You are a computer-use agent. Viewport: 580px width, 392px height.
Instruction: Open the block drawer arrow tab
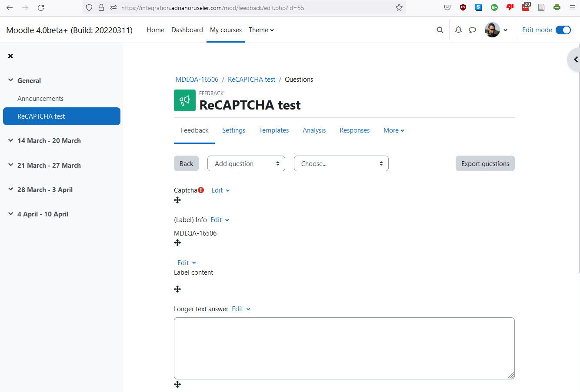click(575, 60)
